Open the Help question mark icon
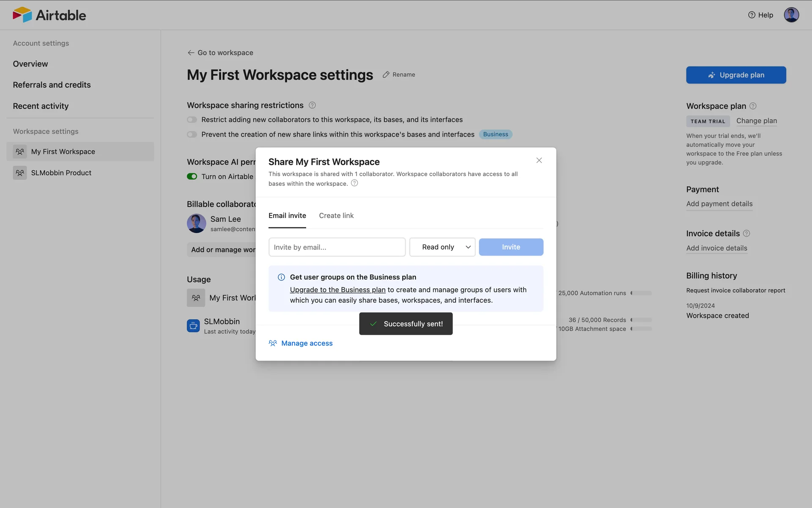The width and height of the screenshot is (812, 508). click(x=752, y=15)
